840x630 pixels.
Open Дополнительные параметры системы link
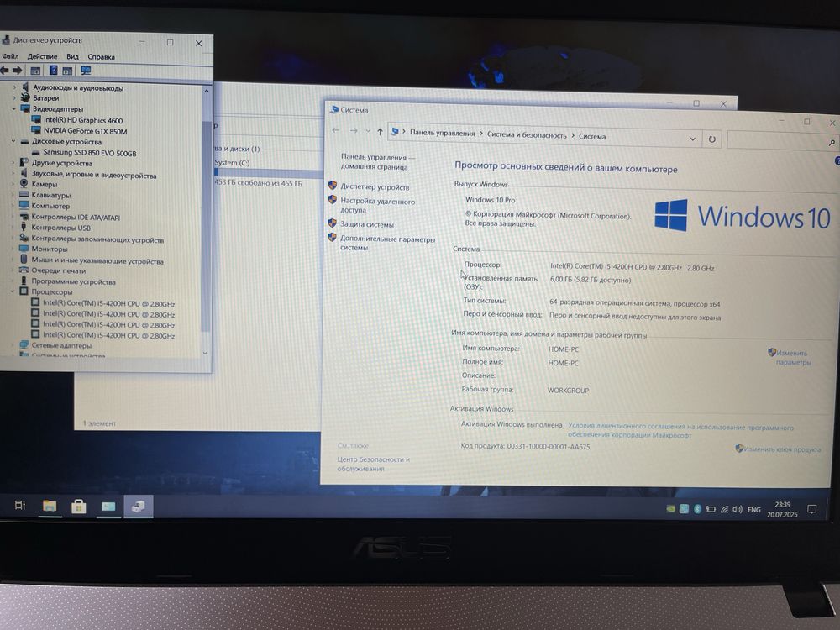click(x=388, y=243)
